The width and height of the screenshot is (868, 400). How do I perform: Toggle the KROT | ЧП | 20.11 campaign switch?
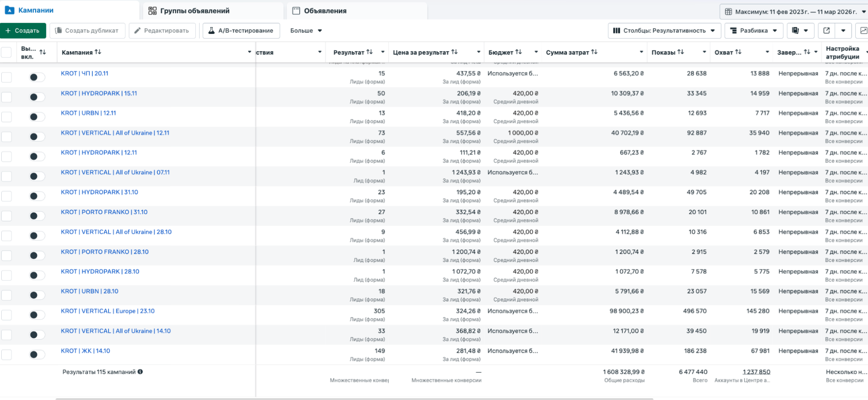[x=36, y=77]
